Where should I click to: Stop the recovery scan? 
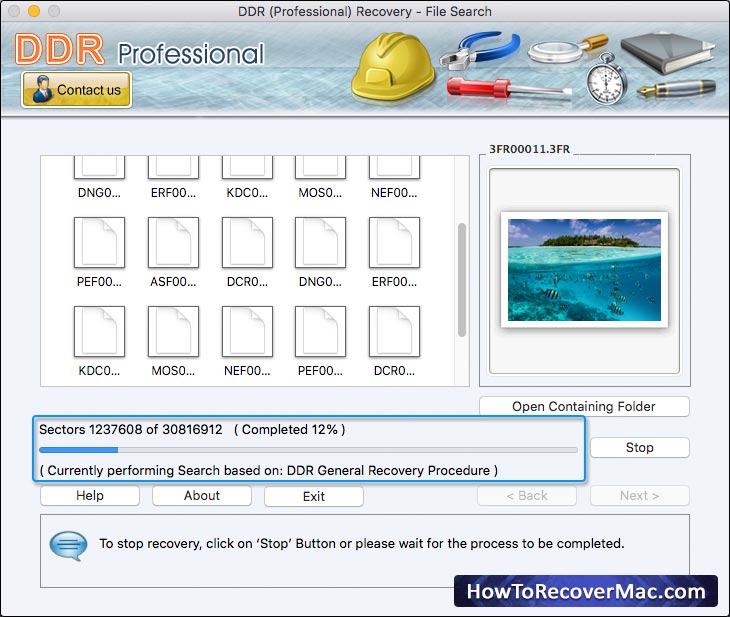click(x=640, y=447)
